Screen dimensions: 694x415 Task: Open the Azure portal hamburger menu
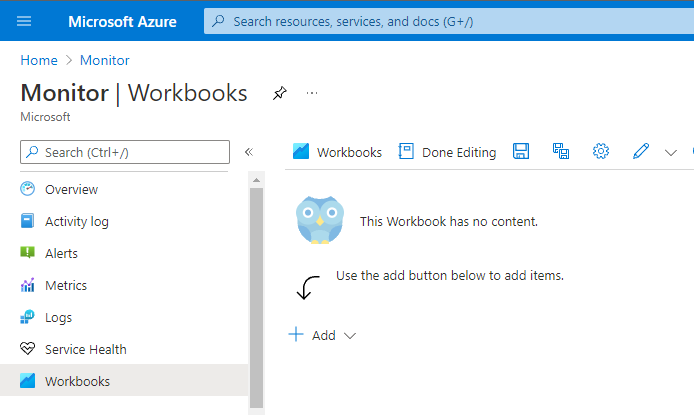click(25, 21)
